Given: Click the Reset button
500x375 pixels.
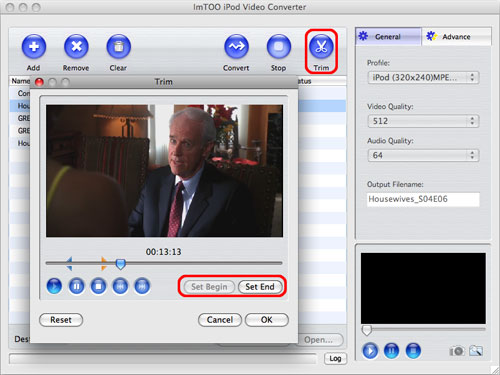Looking at the screenshot, I should point(61,320).
